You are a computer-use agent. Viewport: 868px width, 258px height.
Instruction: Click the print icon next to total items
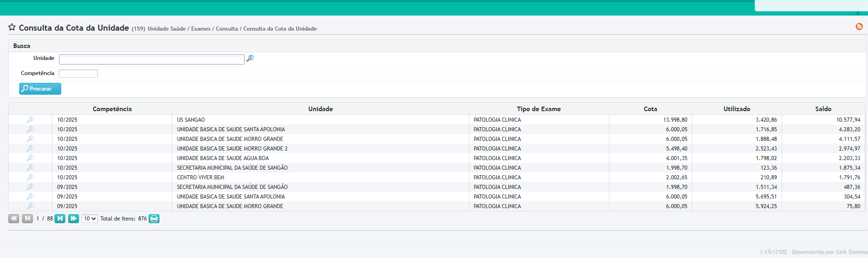tap(154, 219)
